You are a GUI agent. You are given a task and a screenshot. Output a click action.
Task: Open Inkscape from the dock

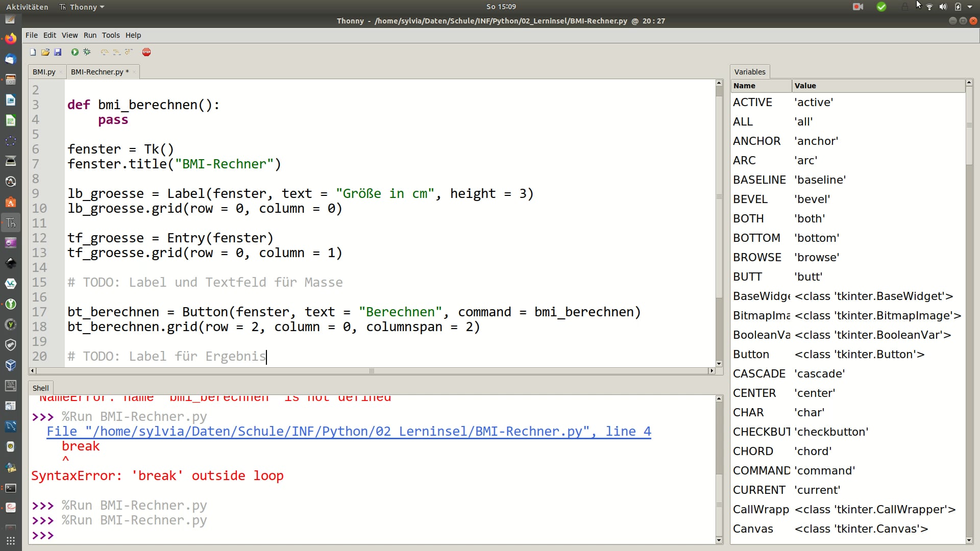tap(11, 263)
